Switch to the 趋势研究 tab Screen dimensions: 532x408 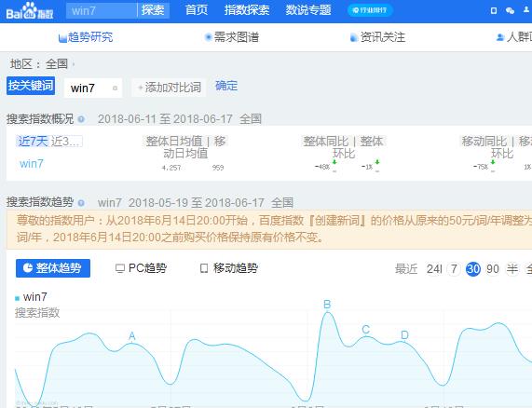(x=86, y=37)
